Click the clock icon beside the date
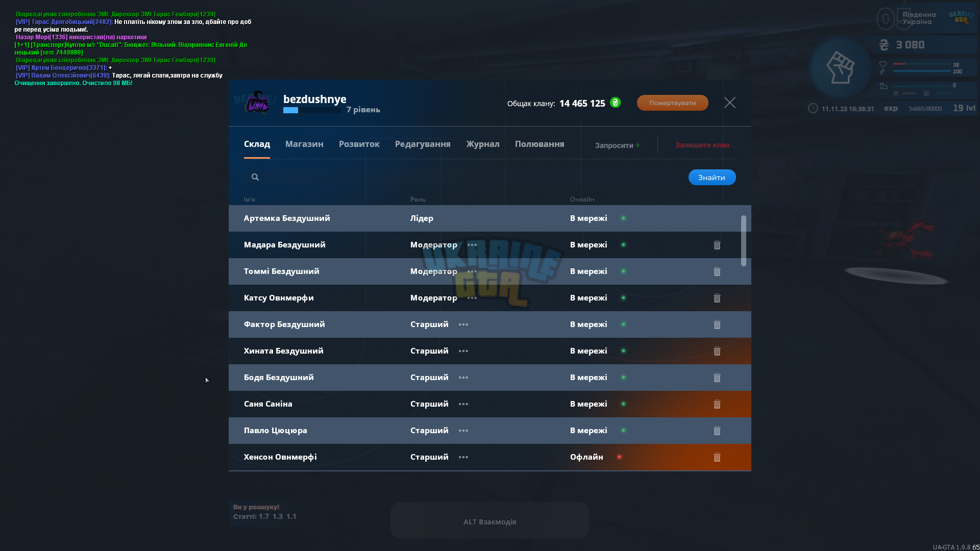 tap(813, 108)
